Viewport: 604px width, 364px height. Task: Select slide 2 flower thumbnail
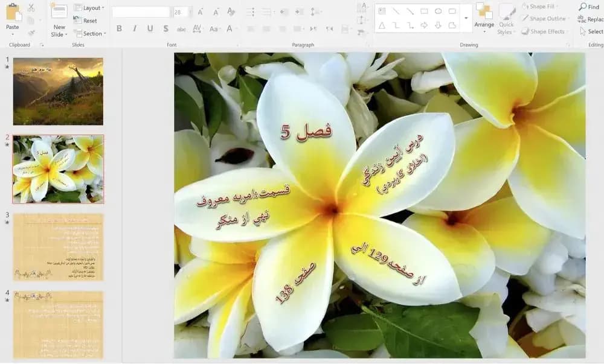(x=58, y=169)
